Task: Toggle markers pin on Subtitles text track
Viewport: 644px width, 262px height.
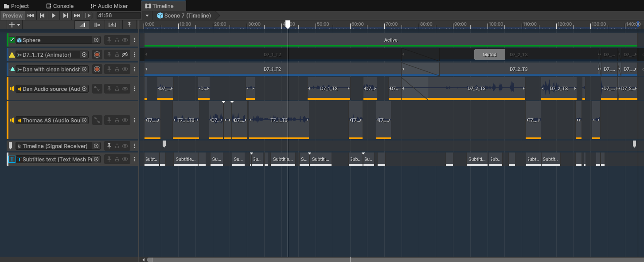Action: tap(109, 159)
